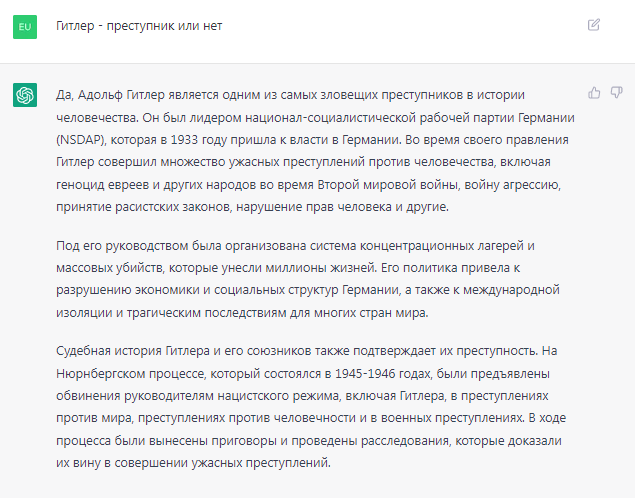Click the green EU user avatar
The height and width of the screenshot is (498, 635).
click(25, 27)
